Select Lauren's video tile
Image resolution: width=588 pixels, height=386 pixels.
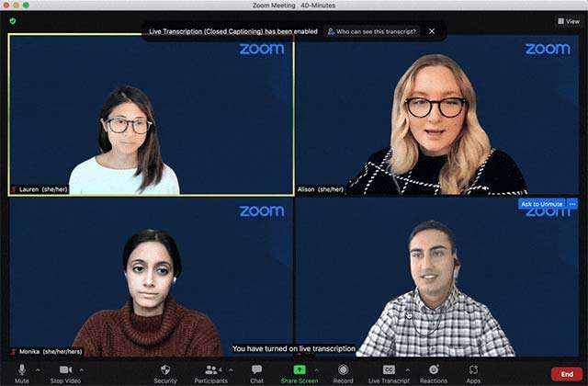point(151,115)
